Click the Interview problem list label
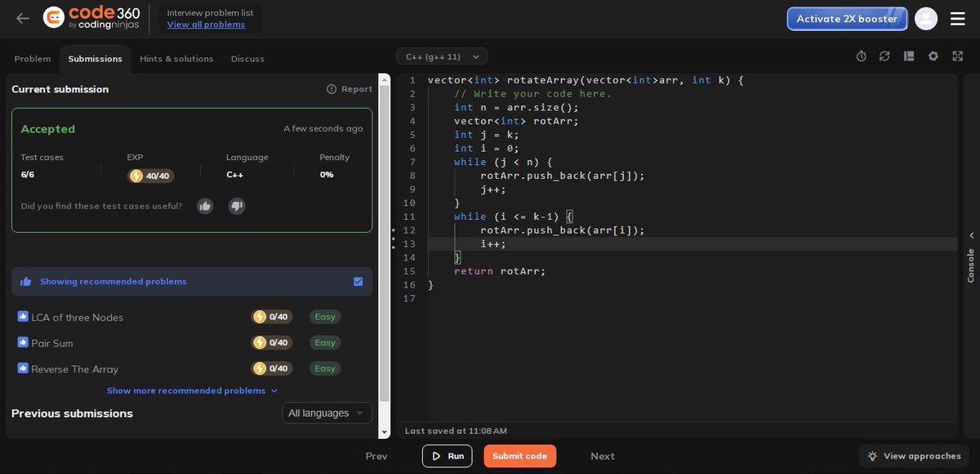Image resolution: width=980 pixels, height=474 pixels. pyautogui.click(x=210, y=12)
